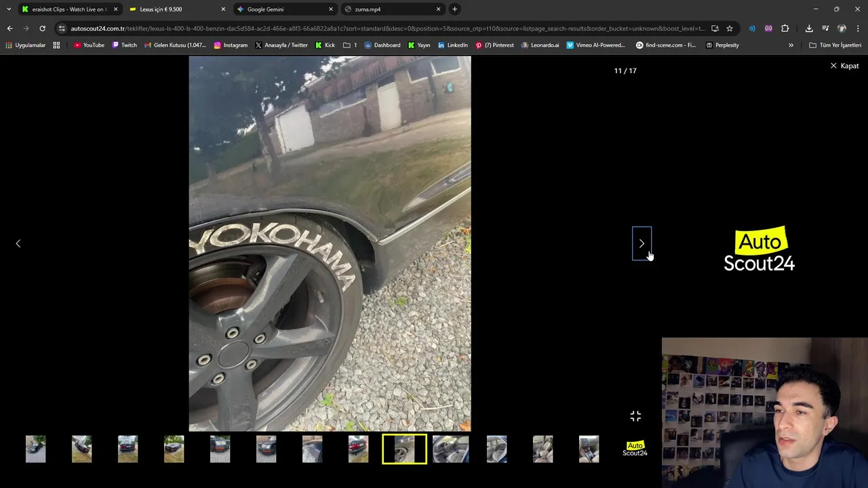Open the Chrome profile avatar
Screen dimensions: 868x488
[x=842, y=28]
